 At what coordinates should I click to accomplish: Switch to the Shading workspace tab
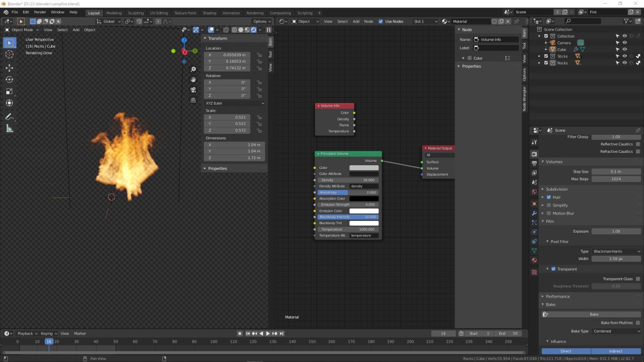(209, 13)
